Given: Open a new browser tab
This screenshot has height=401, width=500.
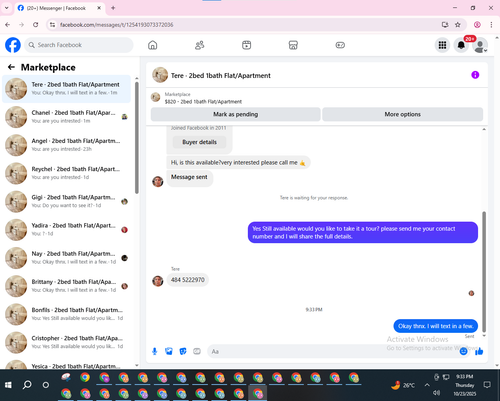Looking at the screenshot, I should pos(113,8).
